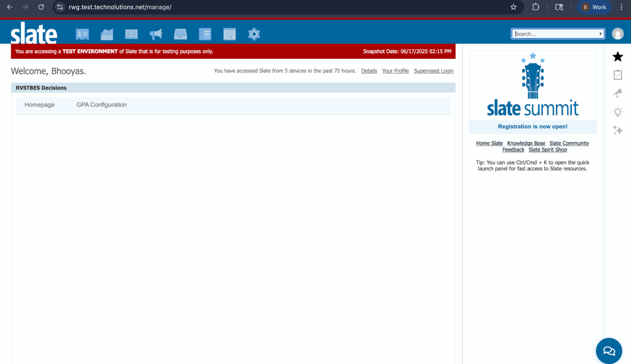Open the Database gear icon
The width and height of the screenshot is (631, 364).
(x=254, y=34)
